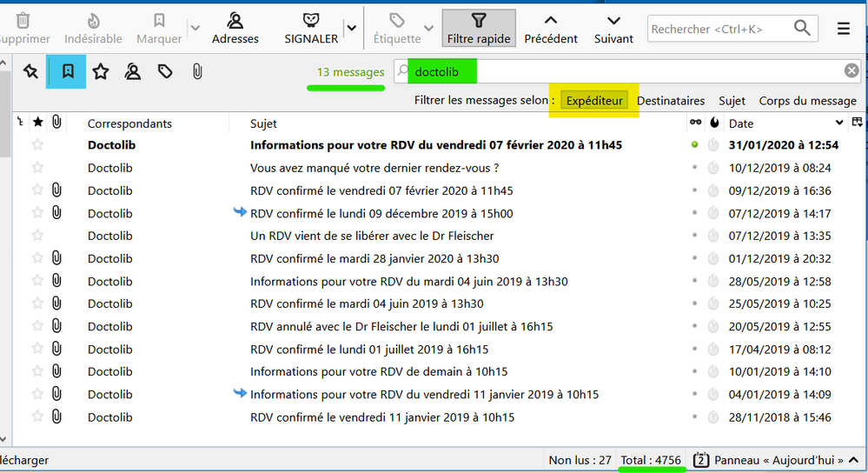Star the message dated 31/01/2020

[37, 144]
